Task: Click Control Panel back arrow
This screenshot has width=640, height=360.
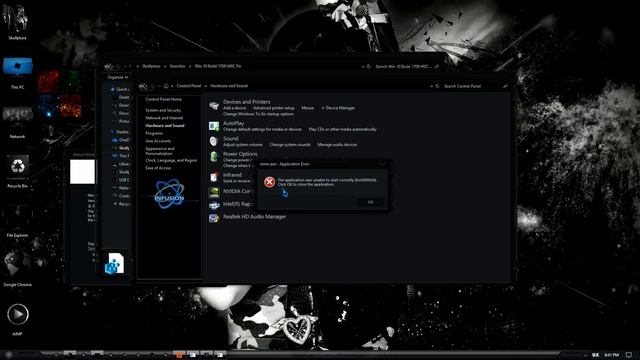Action: (142, 86)
